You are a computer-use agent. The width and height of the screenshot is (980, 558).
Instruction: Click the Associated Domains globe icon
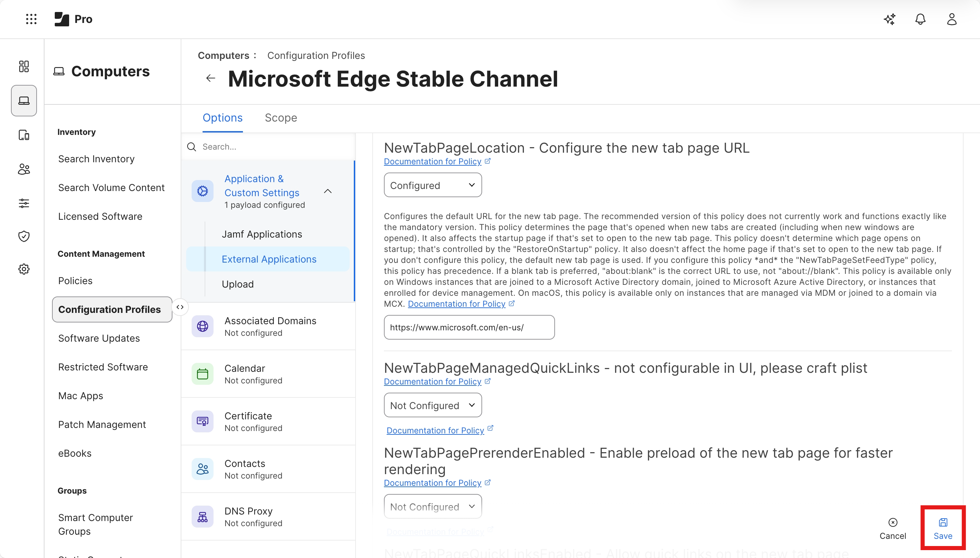203,326
